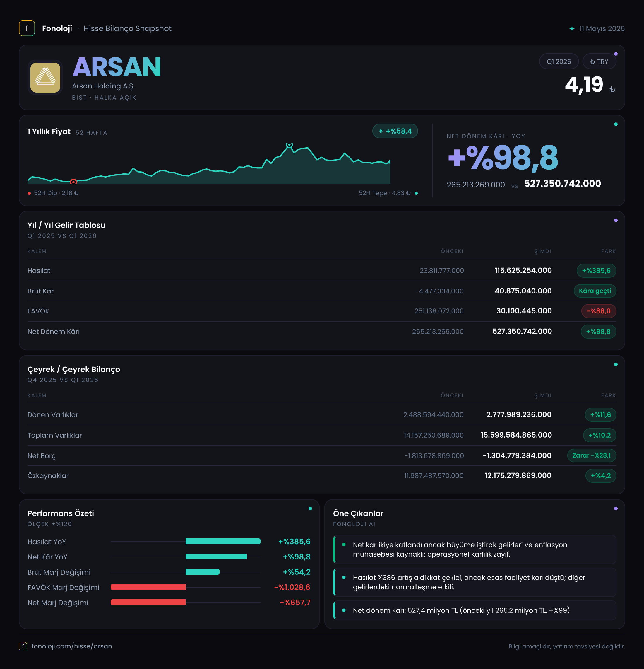Click the '52H Dip · 2,18' label

(x=56, y=193)
